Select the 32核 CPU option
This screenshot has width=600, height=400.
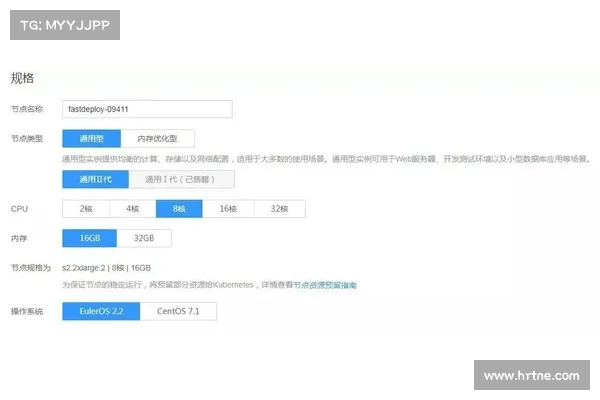(280, 209)
